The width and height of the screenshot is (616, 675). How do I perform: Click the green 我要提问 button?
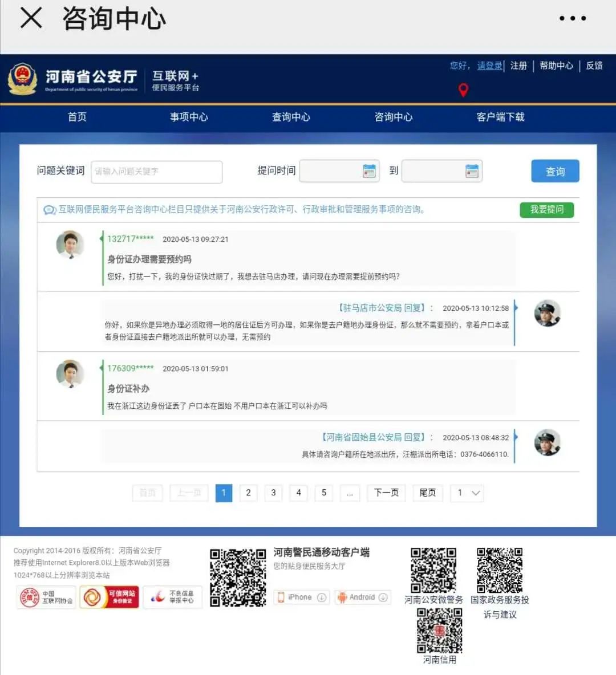pos(546,210)
